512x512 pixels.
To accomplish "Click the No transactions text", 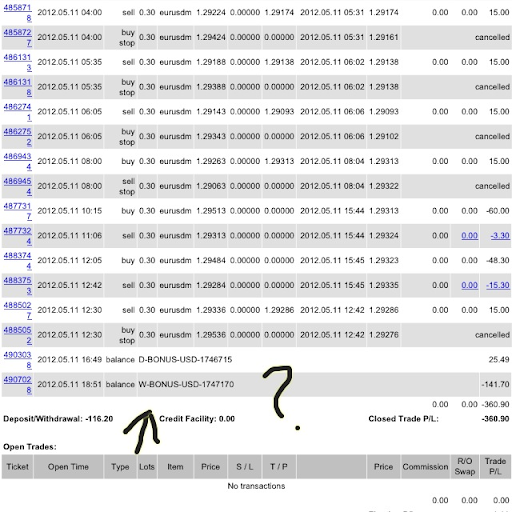I will point(256,486).
